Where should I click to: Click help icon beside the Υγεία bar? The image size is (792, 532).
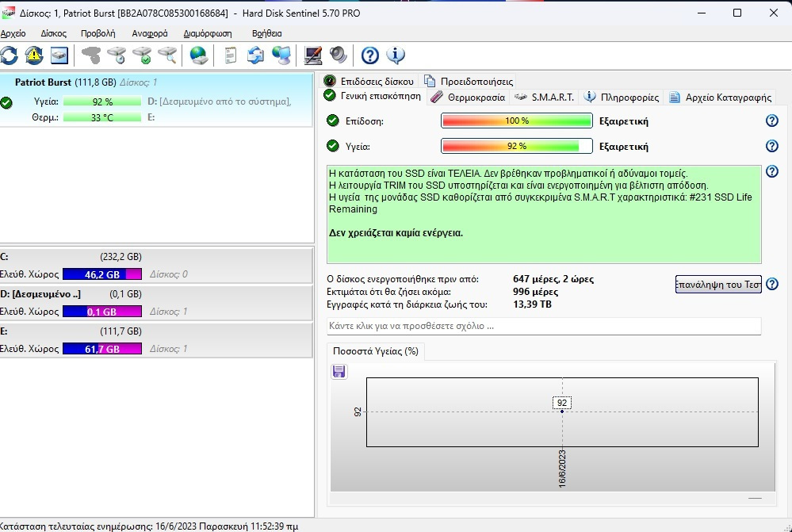(772, 146)
